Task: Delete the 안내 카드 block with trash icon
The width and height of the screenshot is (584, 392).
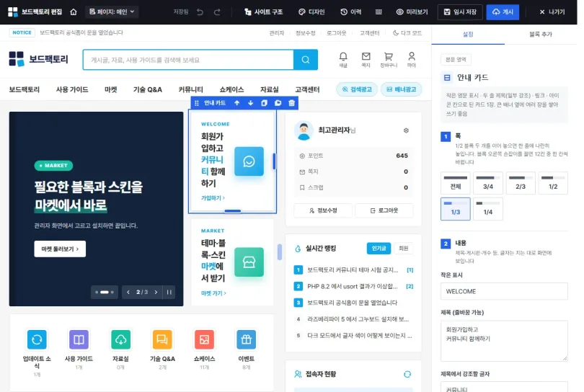Action: pyautogui.click(x=291, y=103)
